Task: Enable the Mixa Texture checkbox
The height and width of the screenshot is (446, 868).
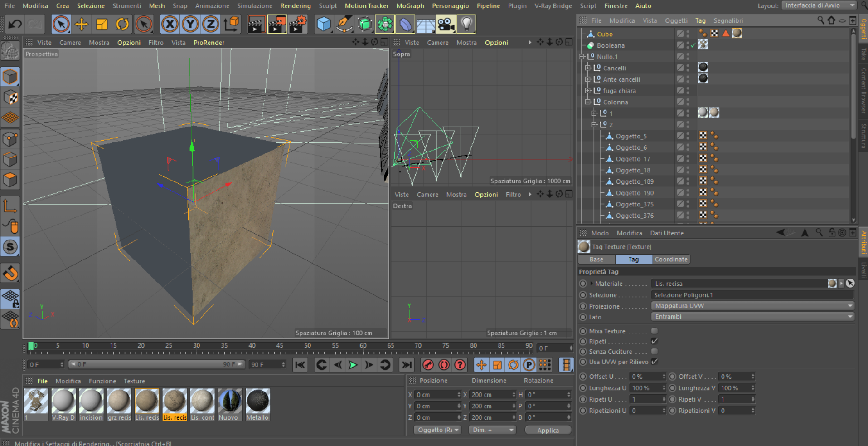Action: tap(654, 331)
